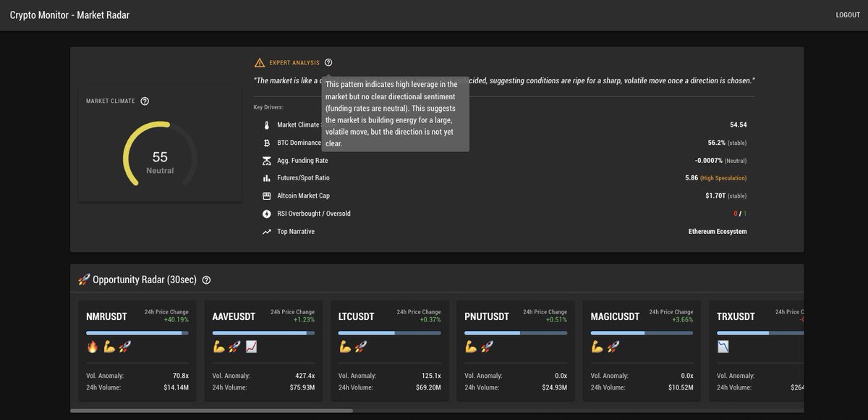Click the NMRUSDT progress bar

coord(137,333)
